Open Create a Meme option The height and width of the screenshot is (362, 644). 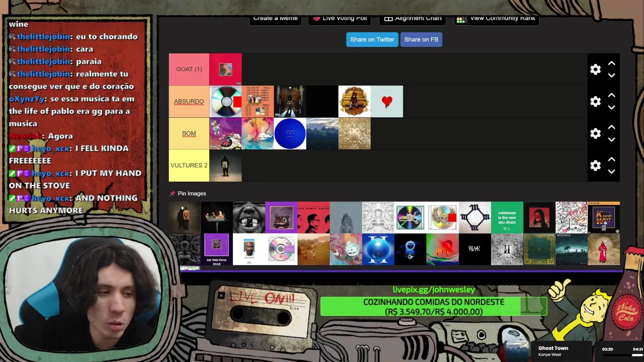(x=275, y=19)
